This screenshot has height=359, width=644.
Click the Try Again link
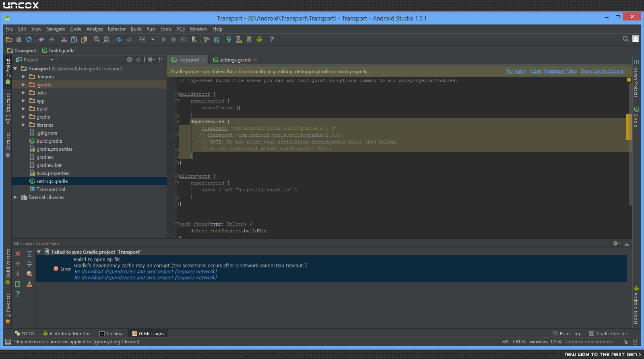516,71
